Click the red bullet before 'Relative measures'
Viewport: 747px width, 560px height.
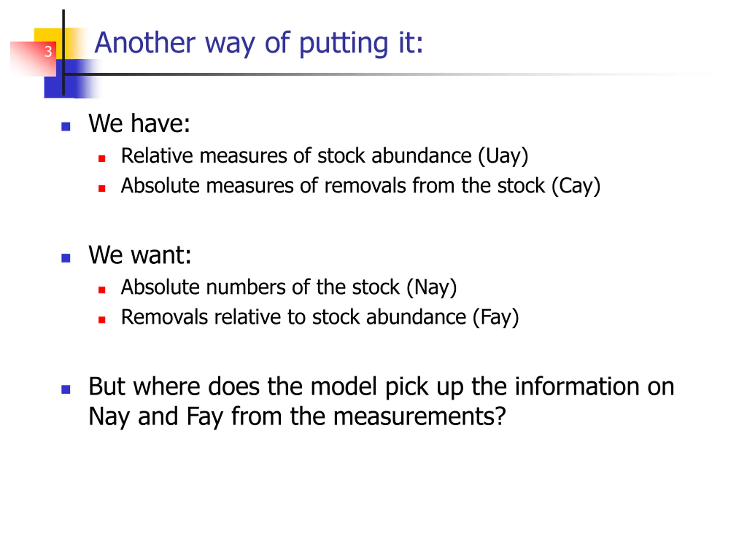pos(102,159)
